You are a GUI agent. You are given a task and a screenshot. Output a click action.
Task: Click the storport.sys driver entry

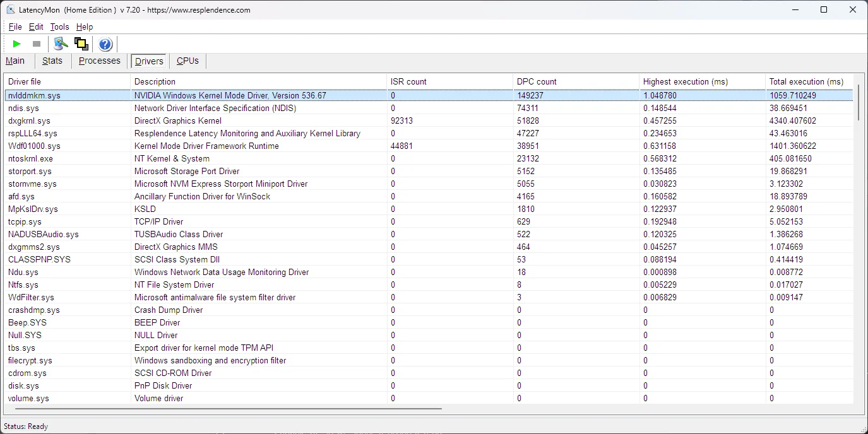[x=29, y=171]
